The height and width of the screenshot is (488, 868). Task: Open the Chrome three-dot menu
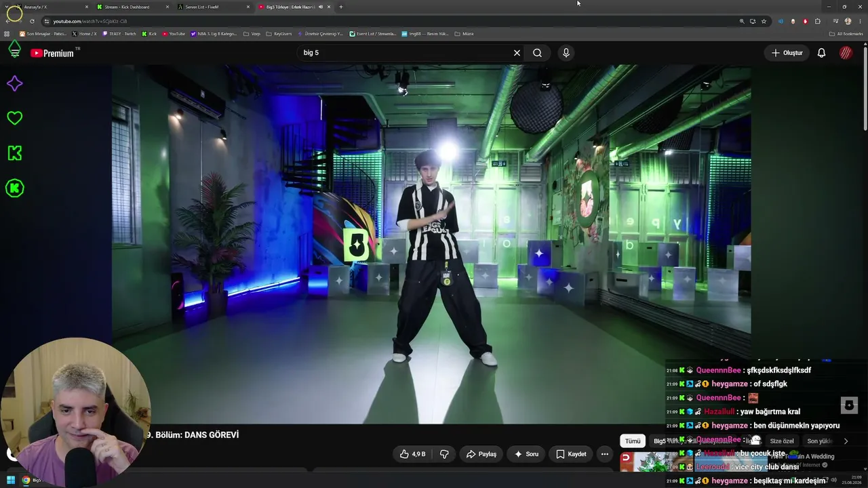(859, 21)
